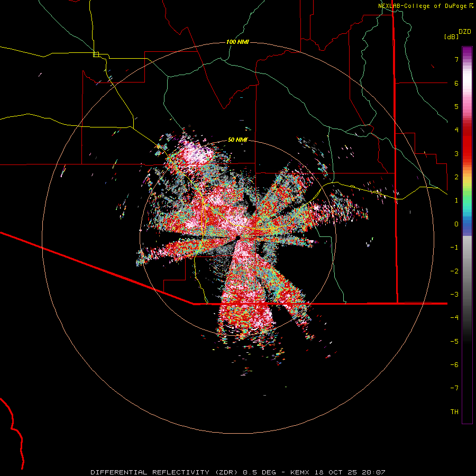This screenshot has height=476, width=476.
Task: Click the [dB] unit label
Action: click(451, 36)
